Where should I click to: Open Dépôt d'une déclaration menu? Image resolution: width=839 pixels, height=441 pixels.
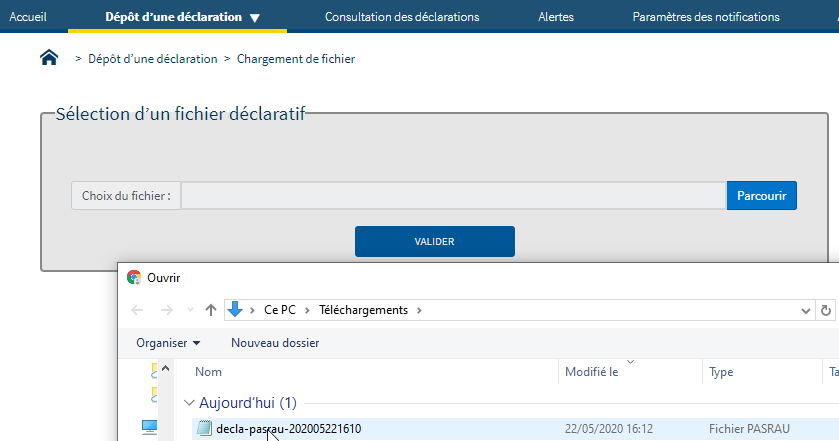(173, 17)
